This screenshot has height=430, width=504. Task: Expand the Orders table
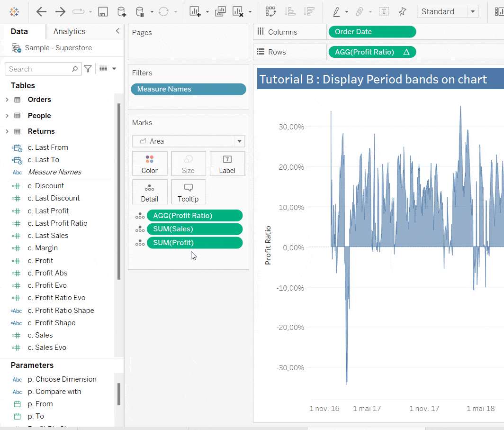pyautogui.click(x=7, y=100)
